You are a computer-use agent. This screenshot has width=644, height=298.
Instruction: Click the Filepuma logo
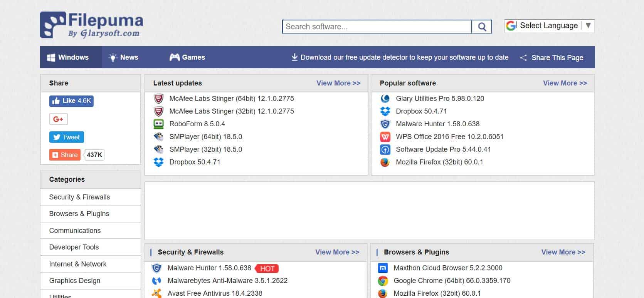point(92,25)
